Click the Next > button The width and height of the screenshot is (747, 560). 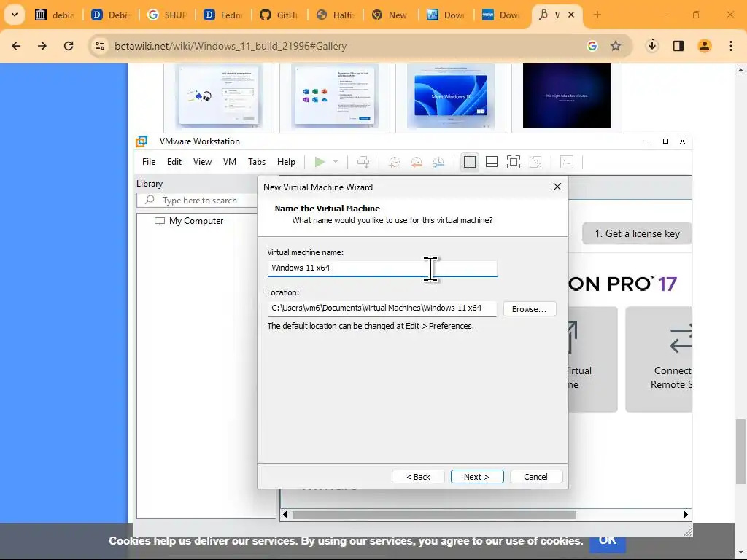coord(477,477)
